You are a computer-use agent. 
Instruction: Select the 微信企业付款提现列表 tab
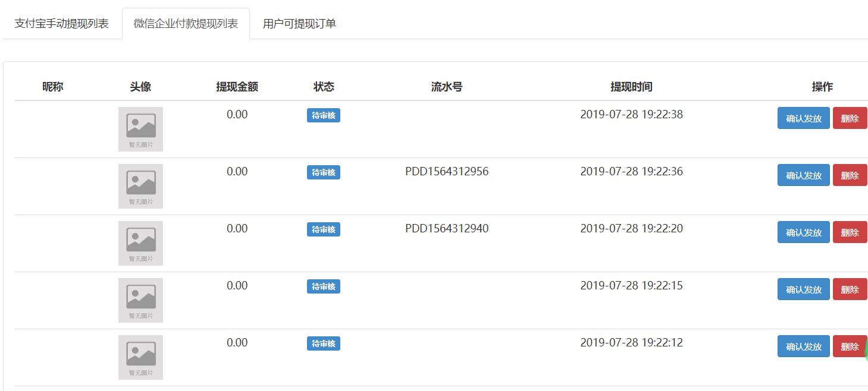click(186, 24)
